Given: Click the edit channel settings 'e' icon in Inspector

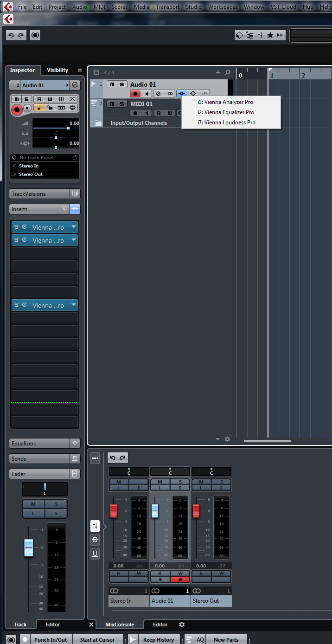Looking at the screenshot, I should pos(75,85).
